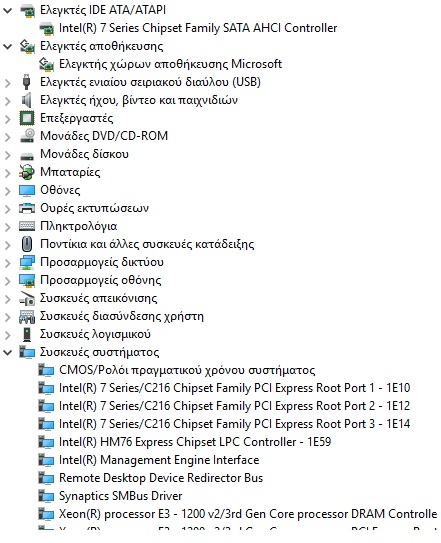
Task: Click the battery icon beside Μπαταρίες
Action: (27, 172)
